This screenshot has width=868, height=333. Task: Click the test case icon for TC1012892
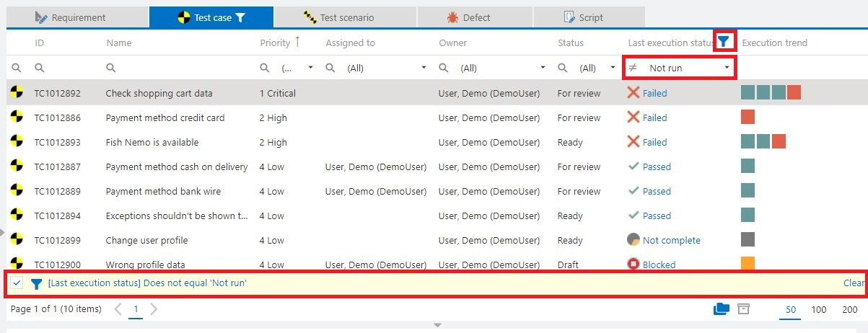click(17, 92)
